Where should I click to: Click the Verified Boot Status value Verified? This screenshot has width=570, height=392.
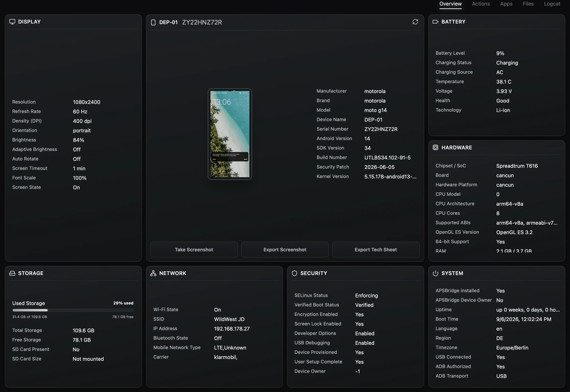[364, 305]
